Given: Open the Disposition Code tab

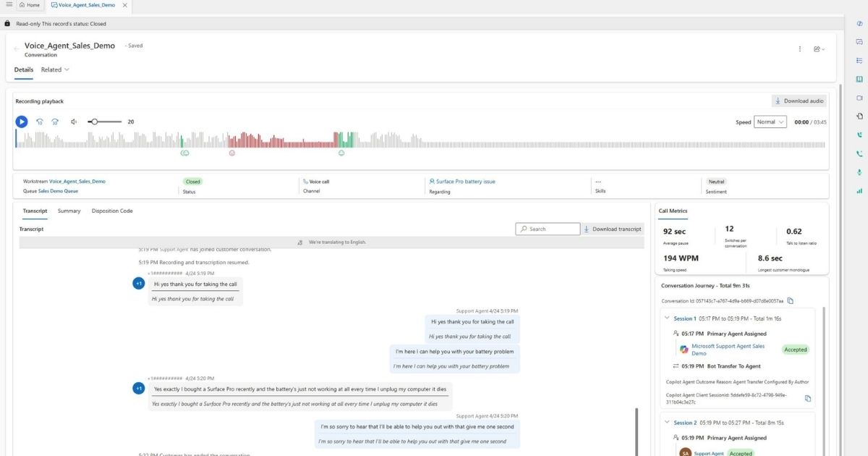Looking at the screenshot, I should [112, 211].
